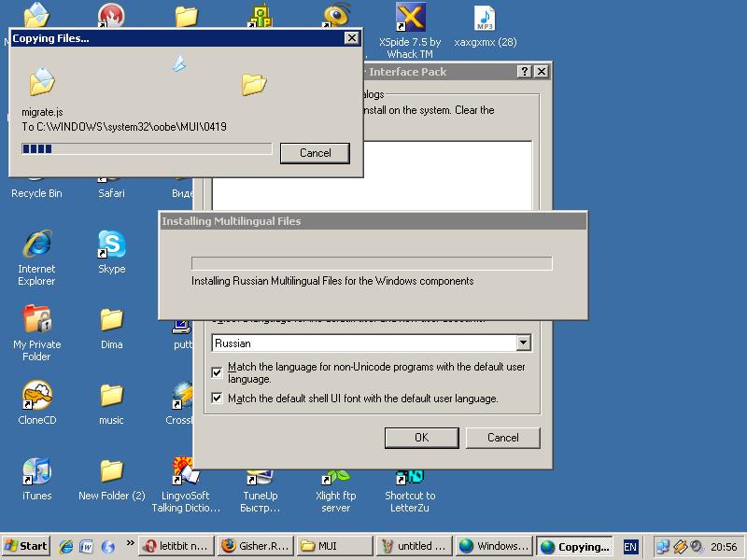Viewport: 747px width, 560px height.
Task: Toggle match language for non-Unicode programs checkbox
Action: click(218, 372)
